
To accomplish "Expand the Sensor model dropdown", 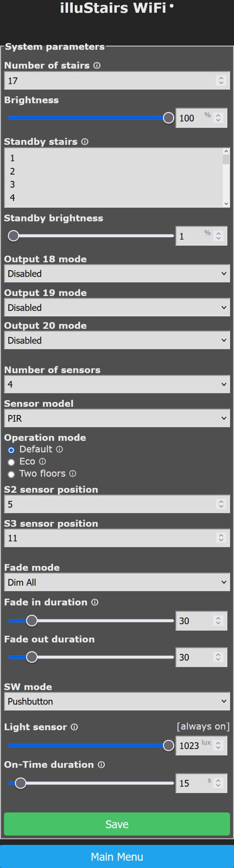I will [117, 418].
